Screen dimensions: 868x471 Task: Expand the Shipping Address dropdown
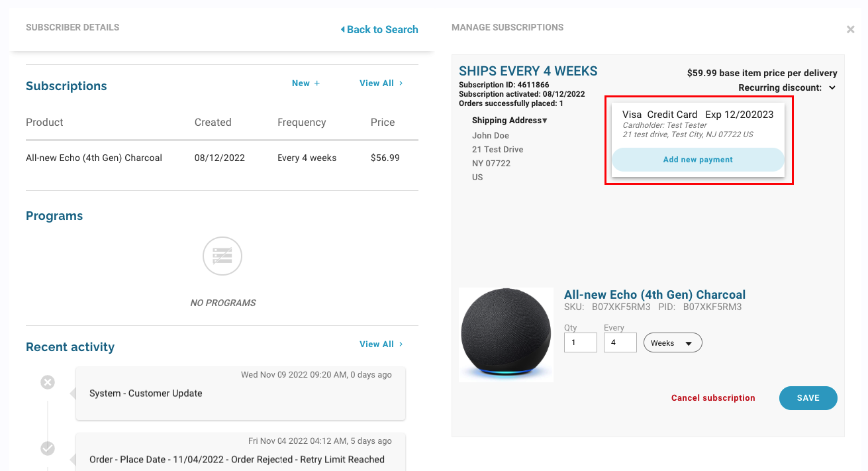pyautogui.click(x=510, y=121)
